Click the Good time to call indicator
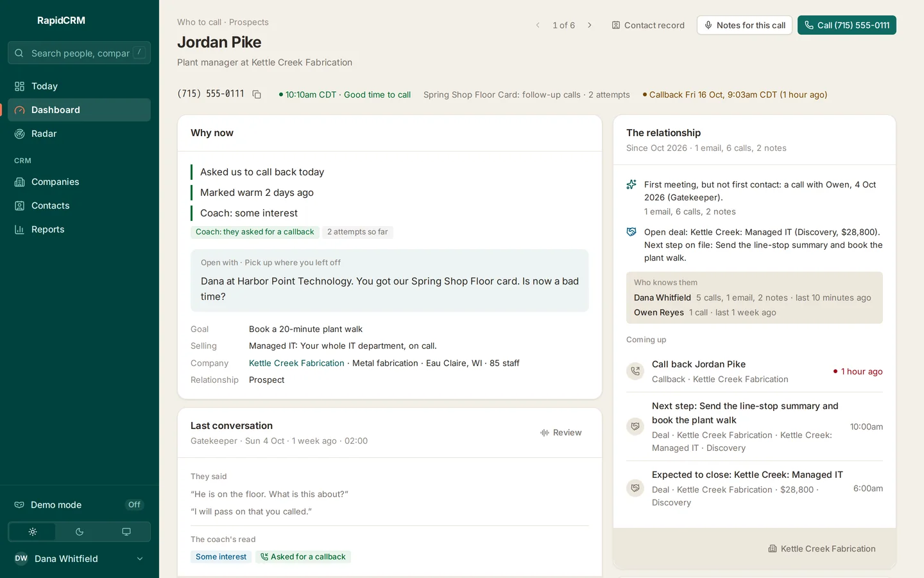This screenshot has width=924, height=578. (x=345, y=94)
